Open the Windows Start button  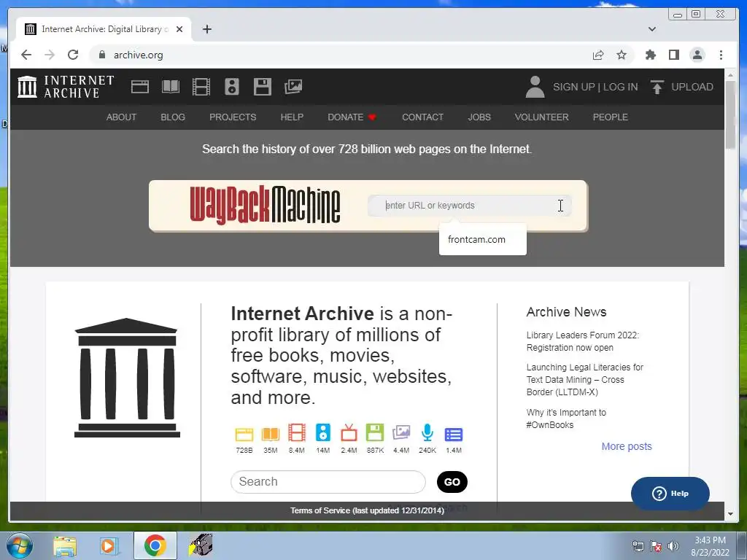click(19, 545)
